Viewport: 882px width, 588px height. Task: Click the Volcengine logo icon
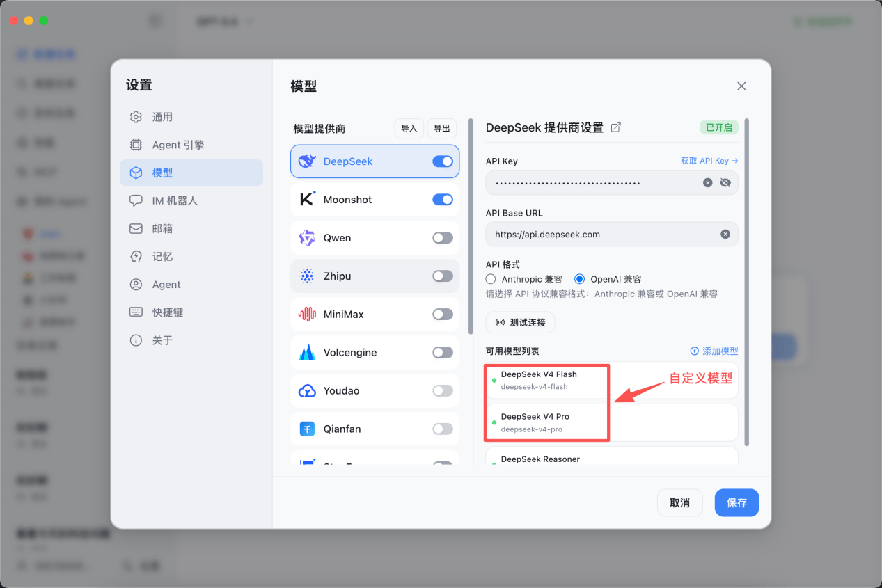click(x=307, y=353)
